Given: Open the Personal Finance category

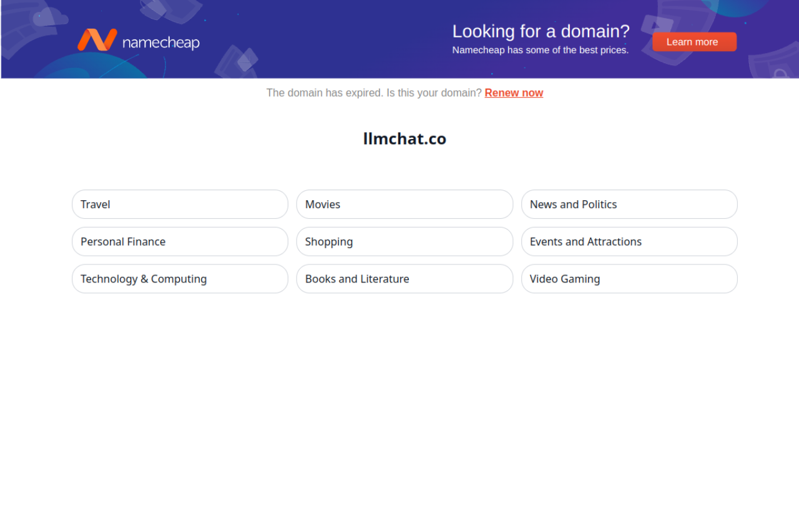Looking at the screenshot, I should [x=180, y=241].
